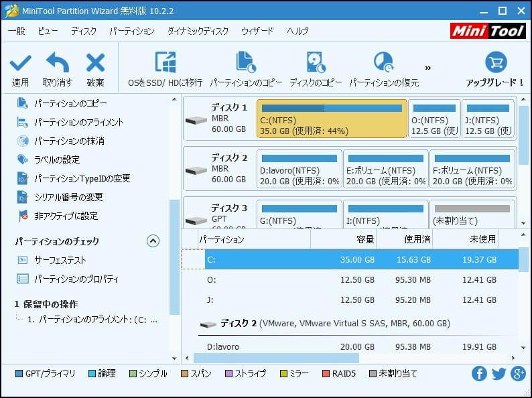Select the E:ボリューム(NTFS) partition block
532x398 pixels.
tap(386, 169)
